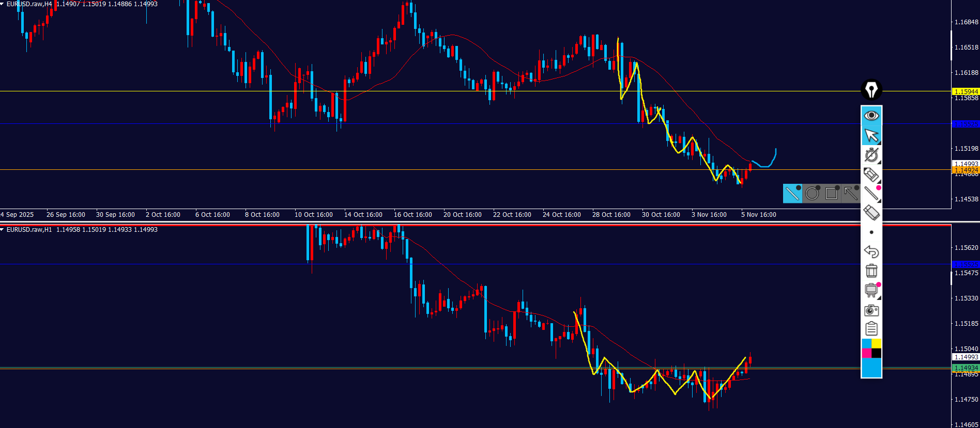Undo the last drawing stroke
Image resolution: width=980 pixels, height=428 pixels.
click(871, 251)
